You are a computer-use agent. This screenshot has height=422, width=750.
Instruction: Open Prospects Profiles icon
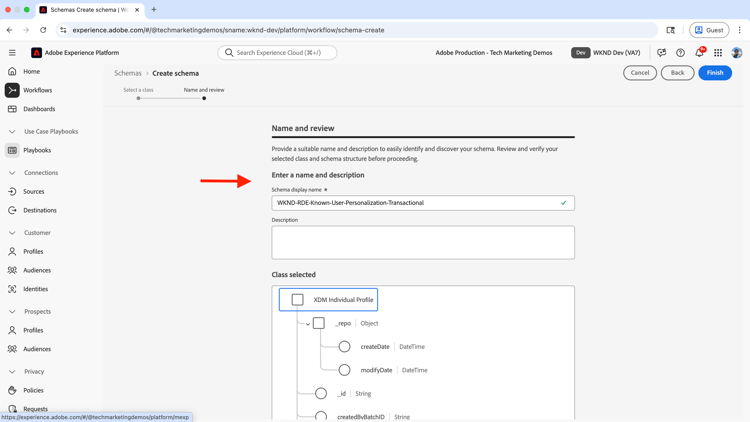click(12, 330)
